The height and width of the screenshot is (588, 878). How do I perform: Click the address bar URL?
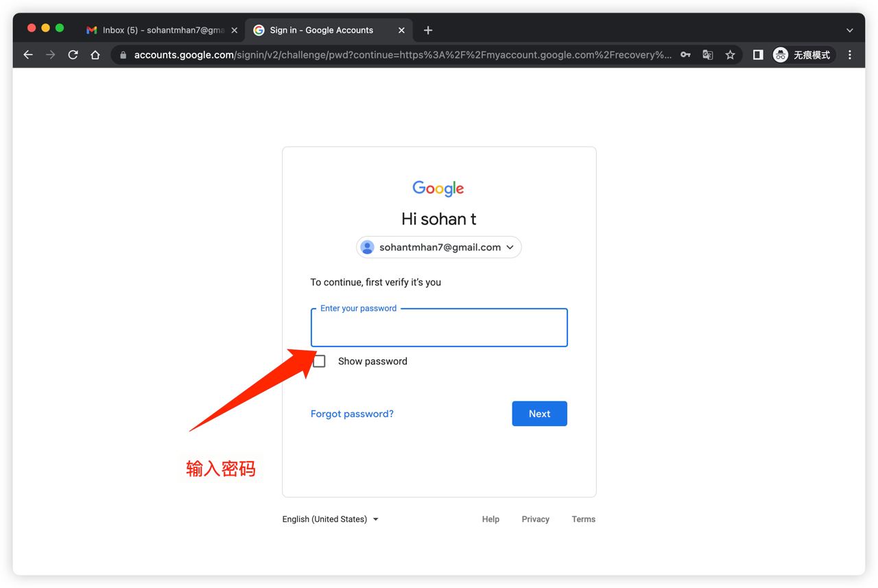pos(403,55)
